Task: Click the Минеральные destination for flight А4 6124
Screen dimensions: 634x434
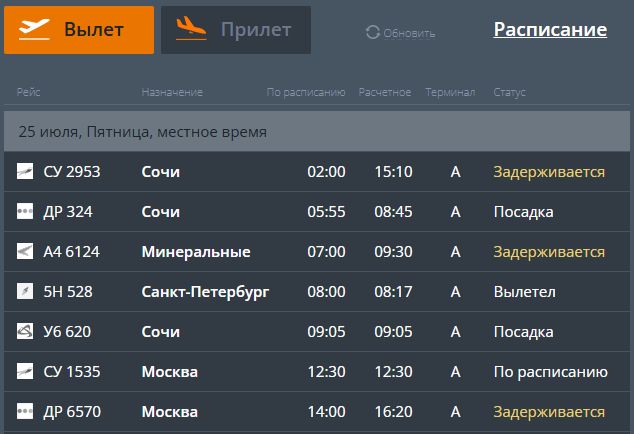Action: (x=196, y=252)
